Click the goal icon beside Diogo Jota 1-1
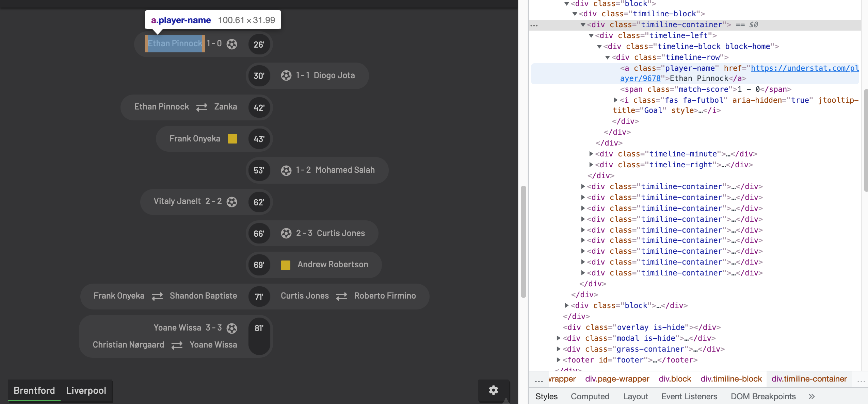This screenshot has height=404, width=868. click(286, 75)
